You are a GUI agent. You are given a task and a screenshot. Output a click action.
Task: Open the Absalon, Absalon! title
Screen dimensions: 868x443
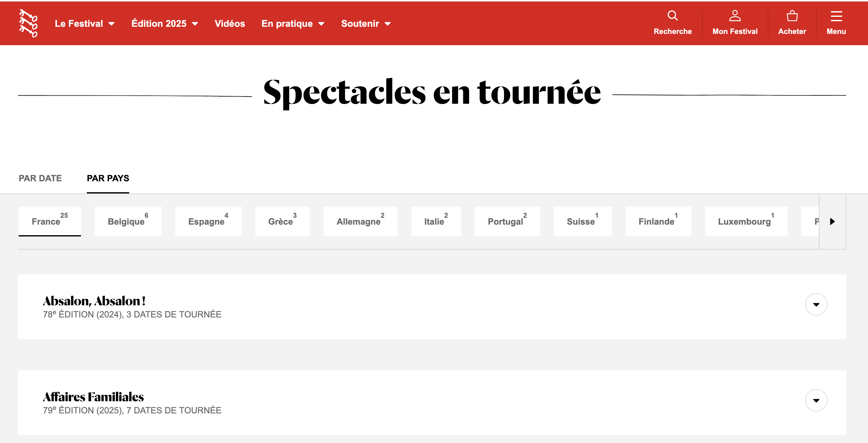click(94, 300)
